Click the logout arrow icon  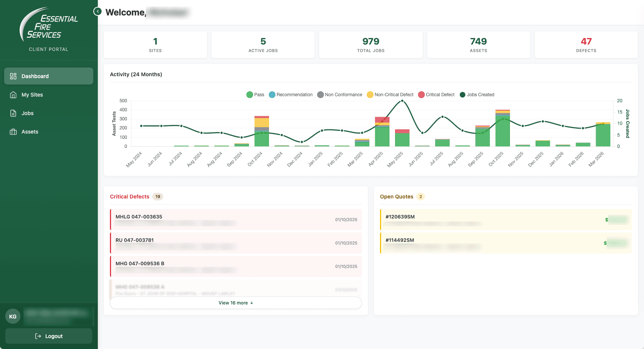(38, 336)
